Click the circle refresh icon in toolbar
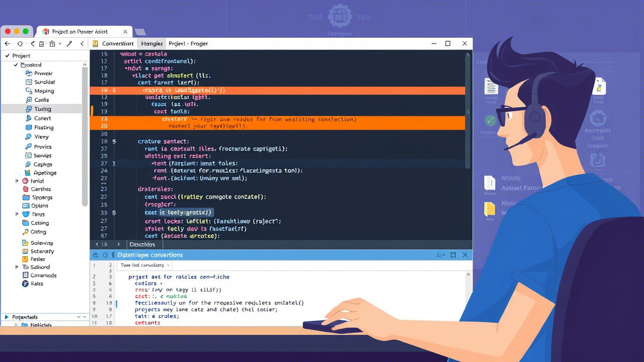This screenshot has height=362, width=644. 20,44
